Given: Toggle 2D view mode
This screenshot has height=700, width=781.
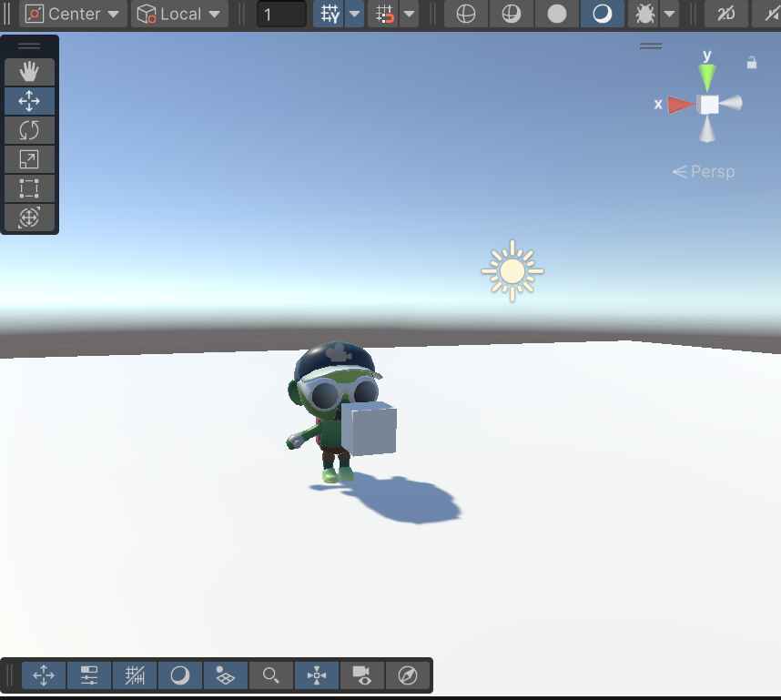Looking at the screenshot, I should pos(725,14).
